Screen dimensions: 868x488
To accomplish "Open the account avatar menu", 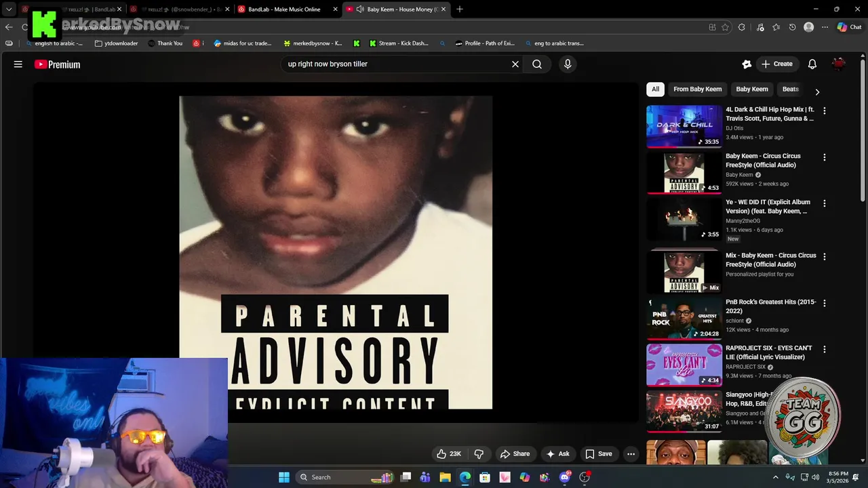I will (839, 64).
